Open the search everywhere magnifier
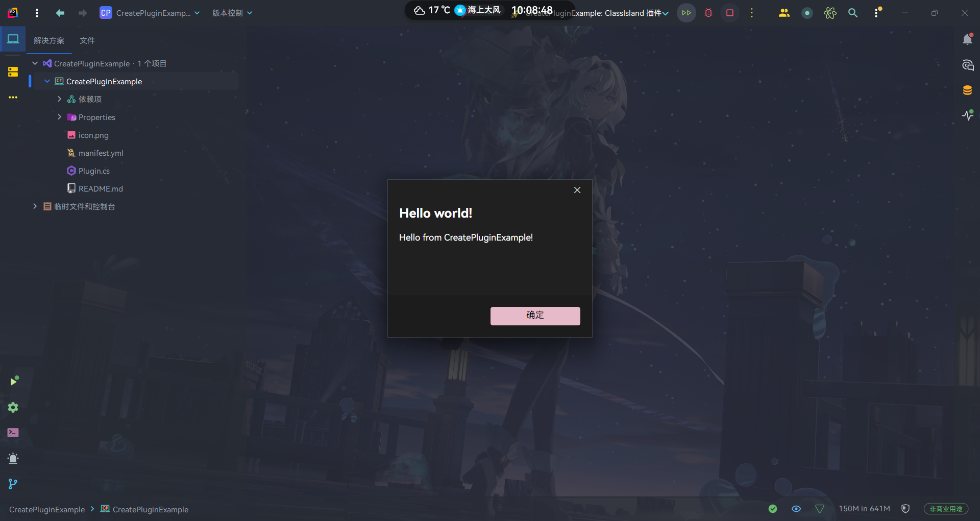The width and height of the screenshot is (980, 521). (x=852, y=13)
